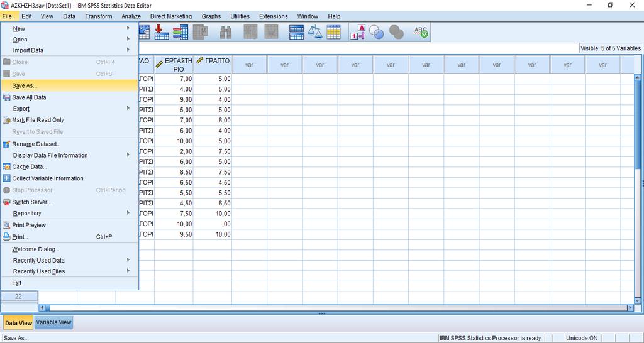Viewport: 644px width, 343px height.
Task: Click the greyed Run Descriptive Statistics icon
Action: [201, 32]
